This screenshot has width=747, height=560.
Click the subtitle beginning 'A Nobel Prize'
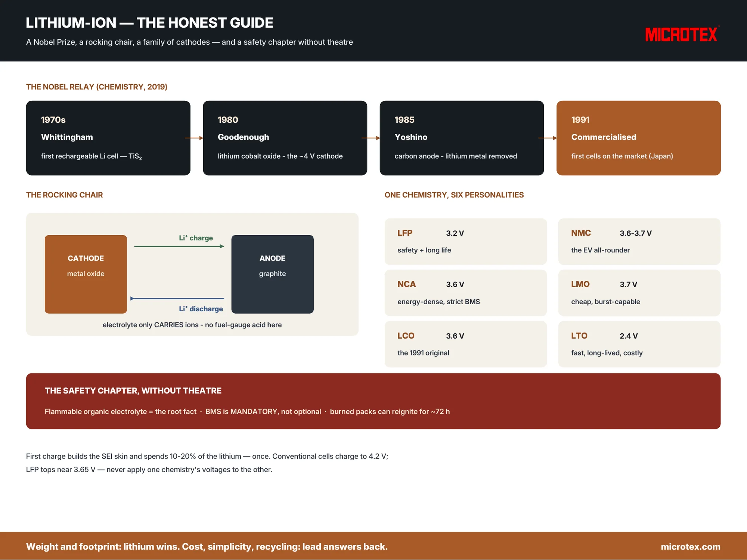coord(189,42)
